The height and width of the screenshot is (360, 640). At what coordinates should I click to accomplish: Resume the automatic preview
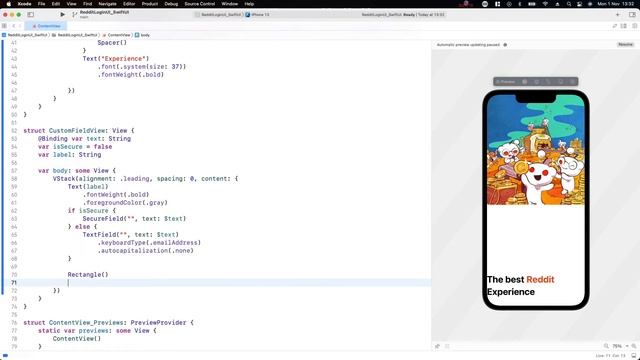[x=625, y=44]
